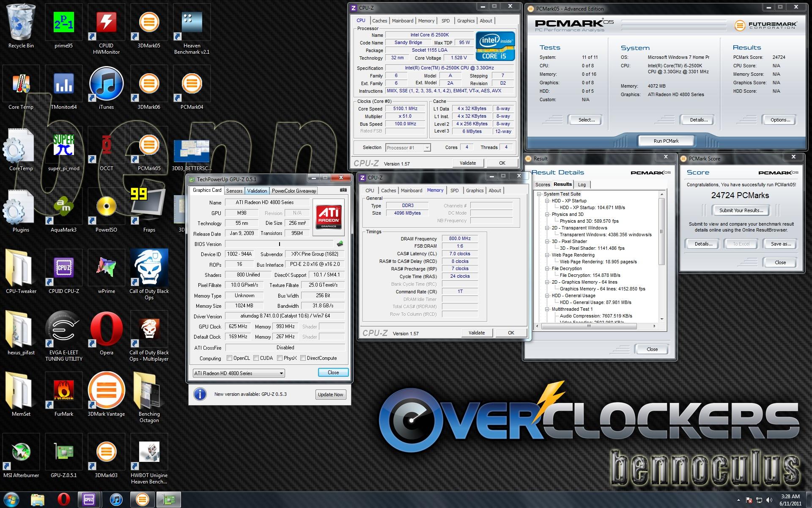This screenshot has height=508, width=812.
Task: Open the Windows Start menu
Action: pos(11,500)
